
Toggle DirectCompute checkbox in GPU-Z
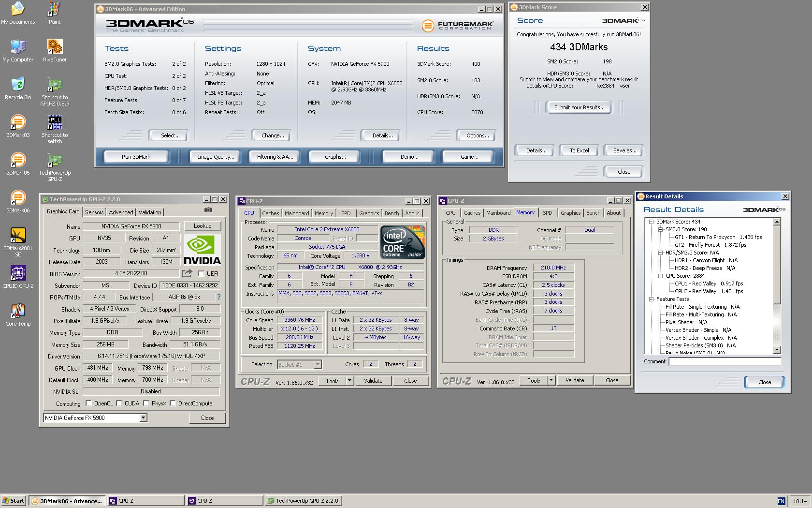173,403
